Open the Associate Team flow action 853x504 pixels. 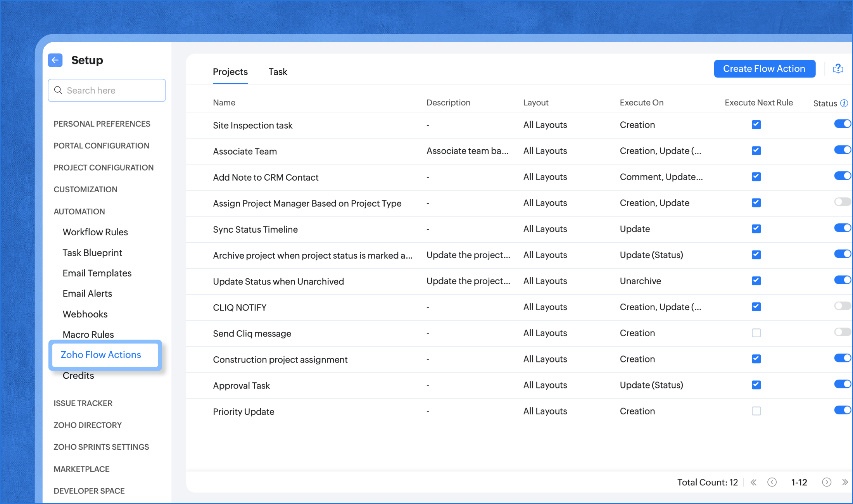pos(245,152)
